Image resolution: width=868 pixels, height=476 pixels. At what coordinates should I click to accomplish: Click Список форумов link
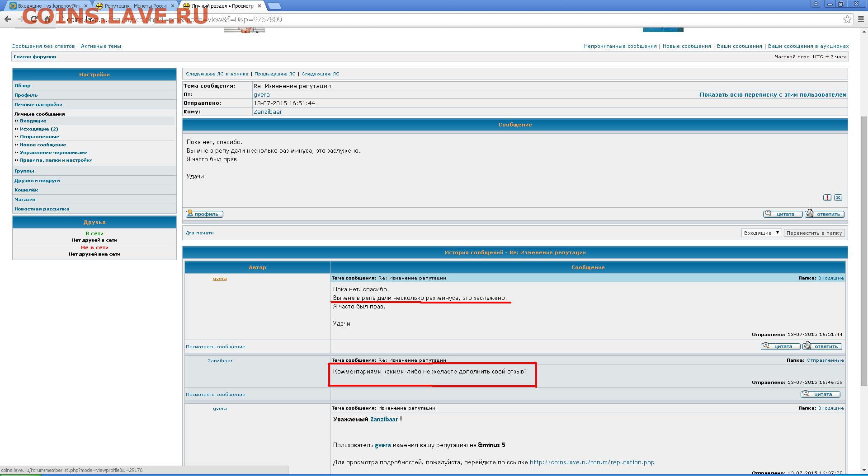click(35, 57)
